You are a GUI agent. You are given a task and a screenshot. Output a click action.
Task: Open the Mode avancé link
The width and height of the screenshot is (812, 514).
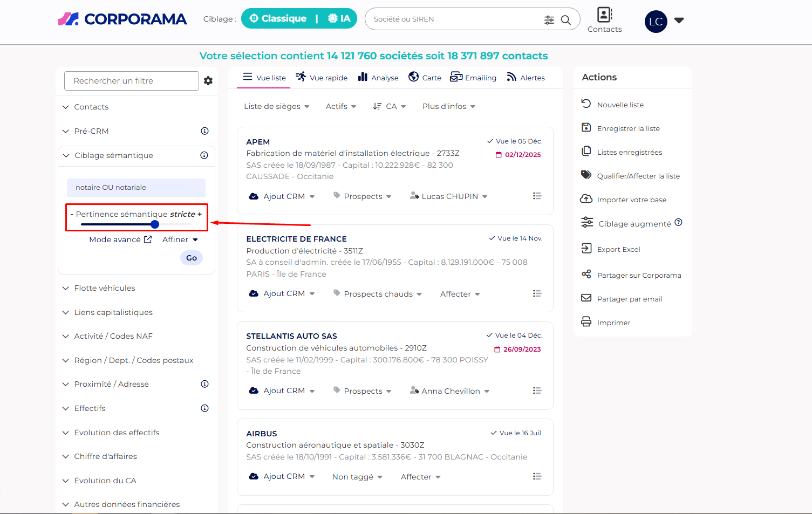pyautogui.click(x=120, y=239)
